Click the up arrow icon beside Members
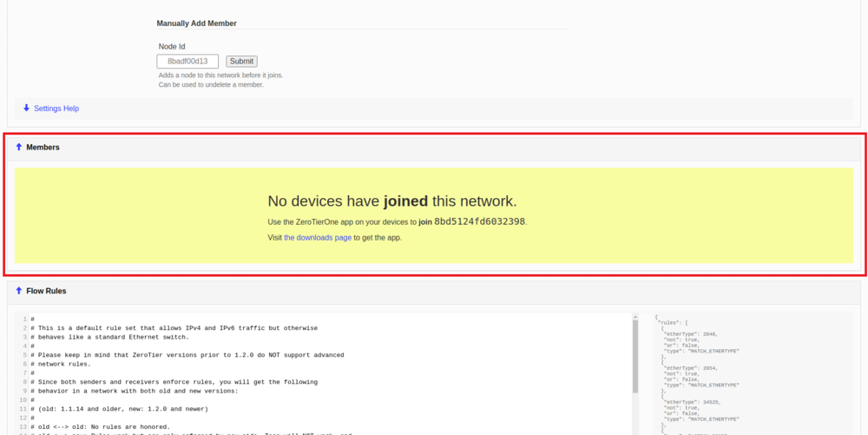This screenshot has width=868, height=435. point(19,148)
